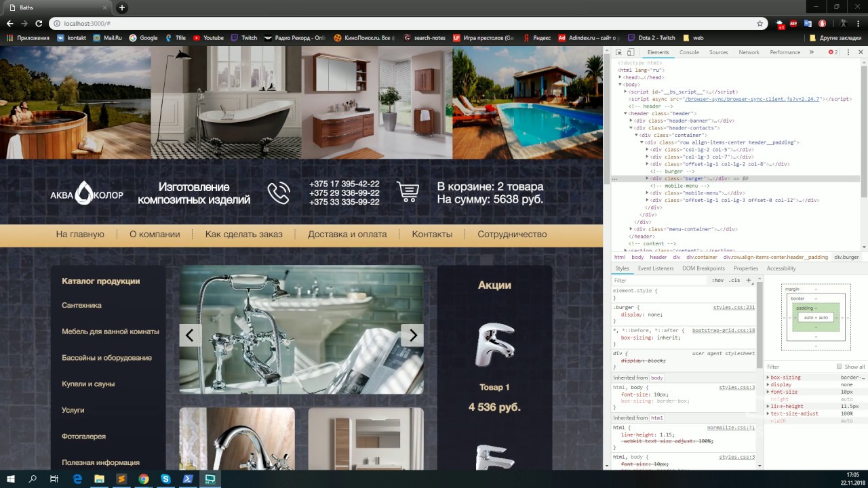868x488 pixels.
Task: Open the browser-sync-client.js script link
Action: pyautogui.click(x=753, y=99)
